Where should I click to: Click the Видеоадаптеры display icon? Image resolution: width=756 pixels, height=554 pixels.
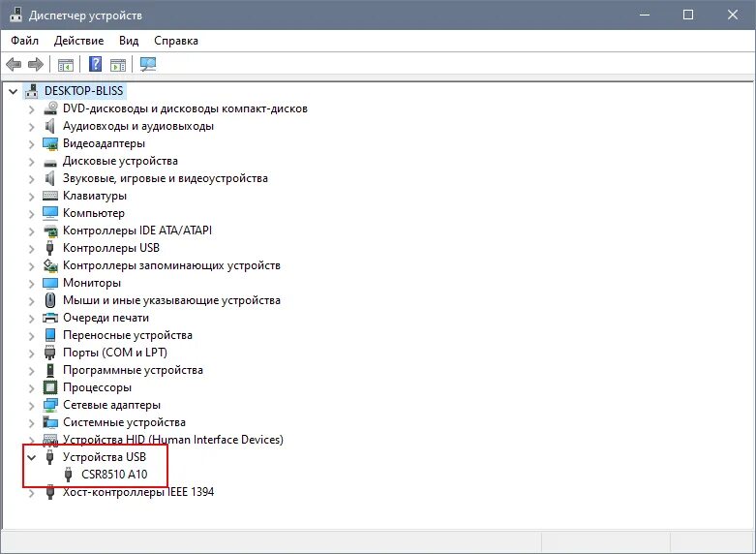point(50,143)
